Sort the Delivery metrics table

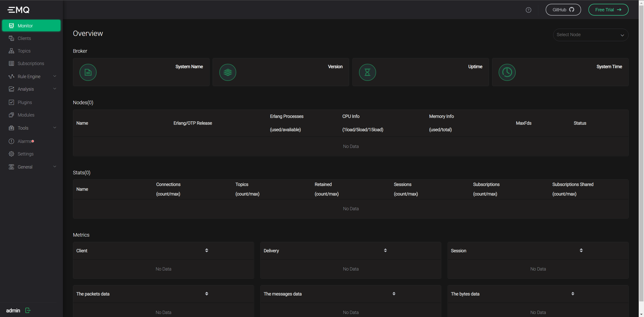[385, 250]
